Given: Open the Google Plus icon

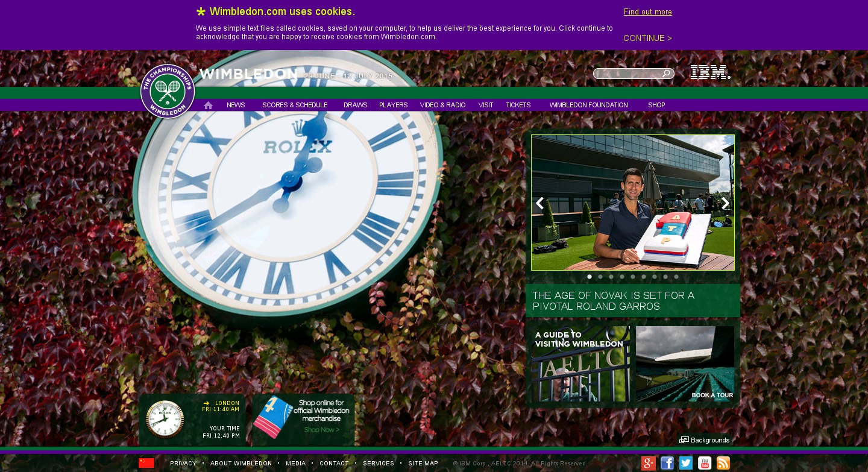Looking at the screenshot, I should tap(649, 463).
